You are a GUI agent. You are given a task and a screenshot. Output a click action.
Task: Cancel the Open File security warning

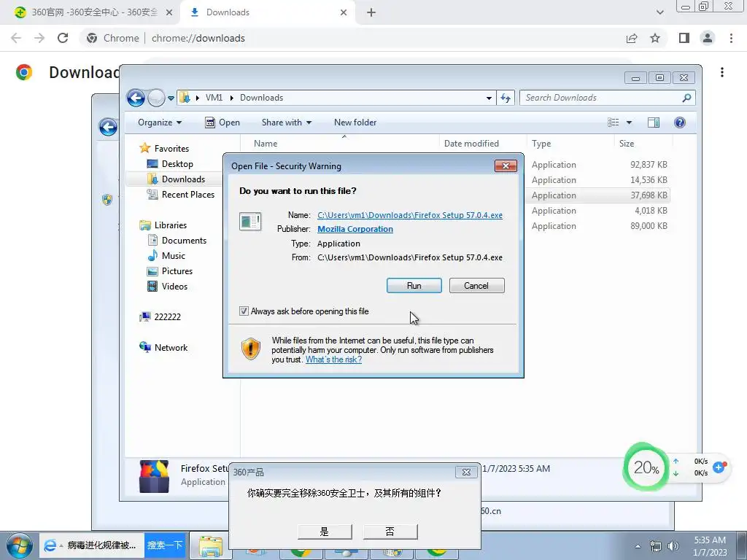pos(476,286)
